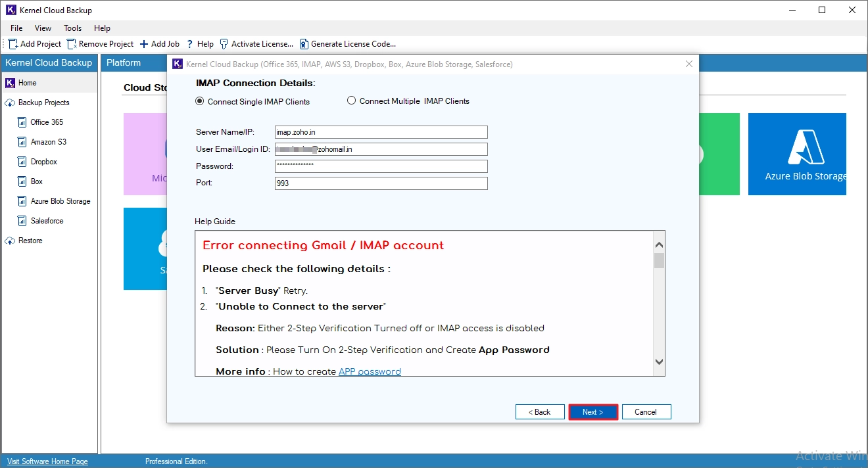Click the Amazon S3 project icon
868x468 pixels.
pos(23,142)
